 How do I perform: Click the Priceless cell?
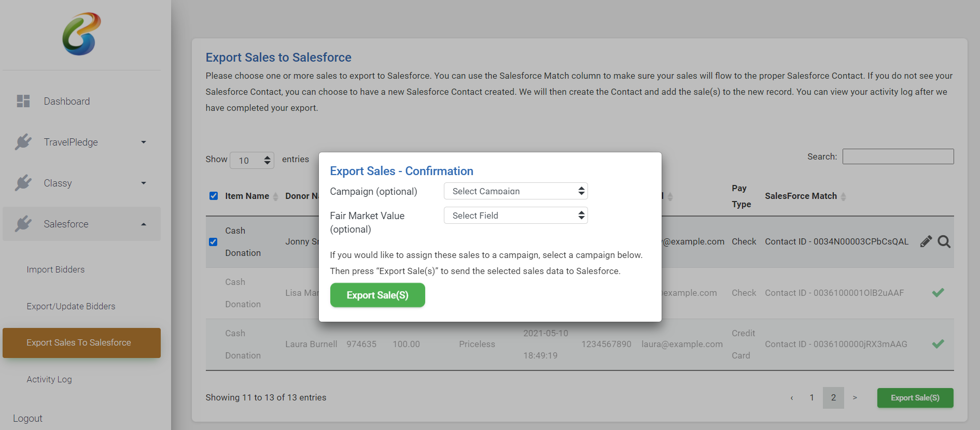tap(477, 344)
